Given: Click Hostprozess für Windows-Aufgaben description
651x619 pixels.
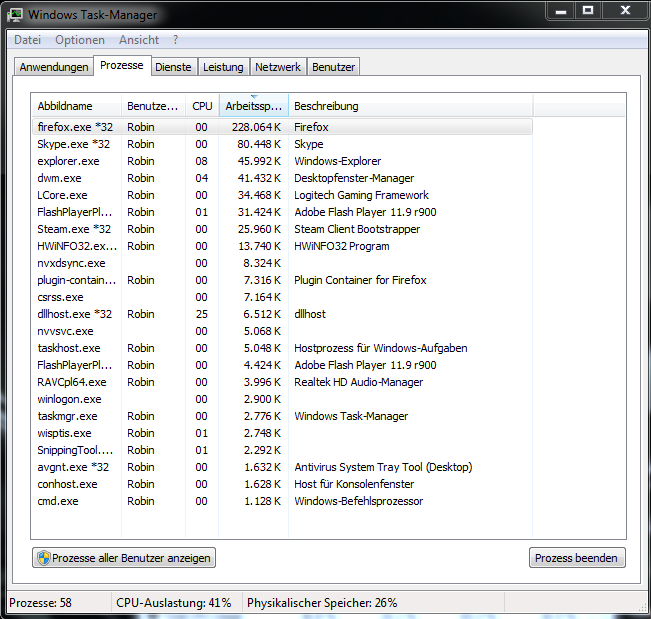Looking at the screenshot, I should [381, 348].
